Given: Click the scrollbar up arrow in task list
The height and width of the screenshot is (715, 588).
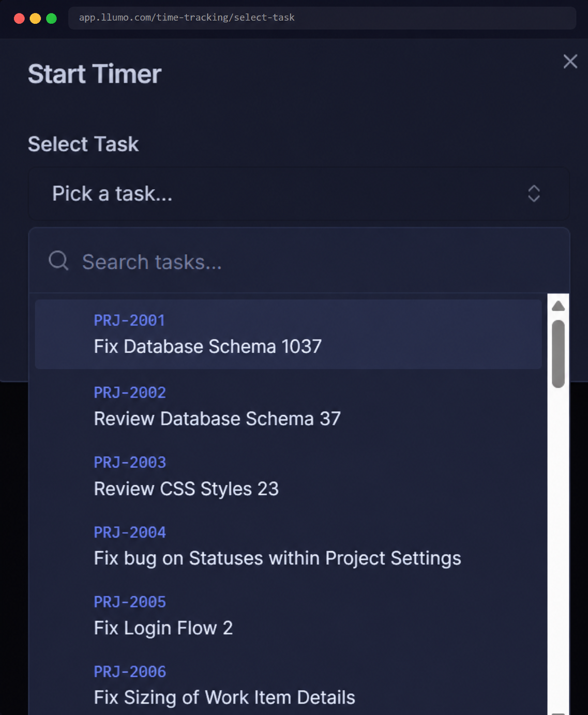Looking at the screenshot, I should click(x=558, y=306).
